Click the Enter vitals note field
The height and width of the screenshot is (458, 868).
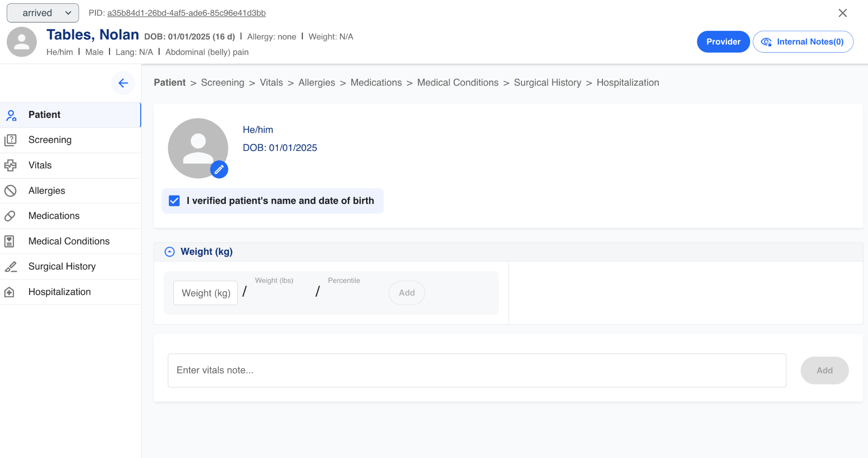pos(477,370)
